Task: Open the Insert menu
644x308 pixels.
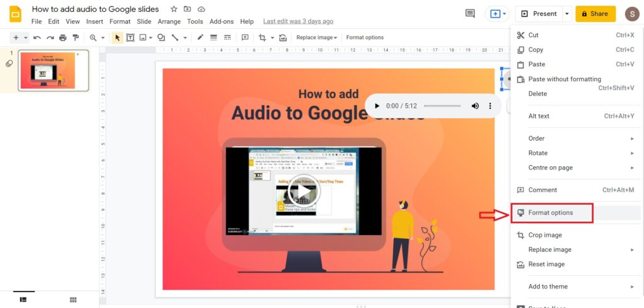Action: pyautogui.click(x=94, y=21)
